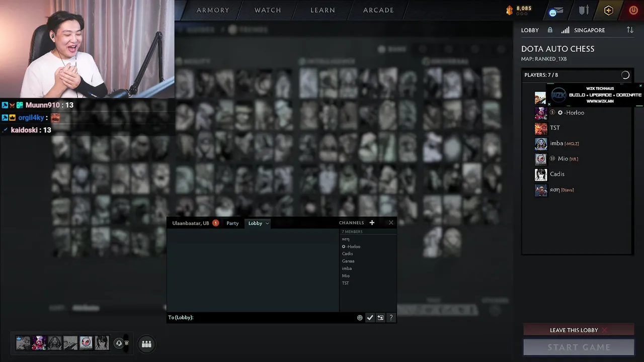This screenshot has width=644, height=362.
Task: Click the signal bars icon next to Singapore
Action: click(x=566, y=30)
